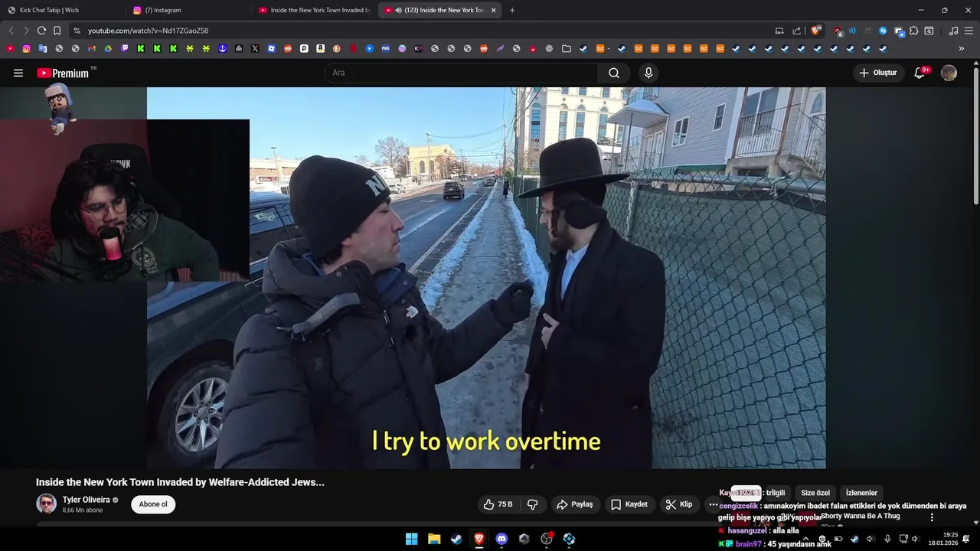
Task: Open Instagram bookmark in bookmarks bar
Action: click(x=26, y=48)
